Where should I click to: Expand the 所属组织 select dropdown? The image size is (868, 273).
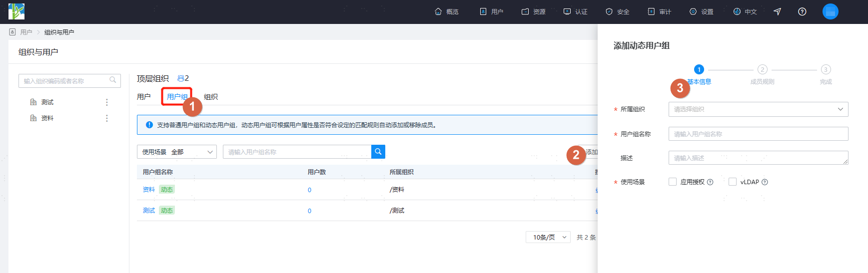758,109
